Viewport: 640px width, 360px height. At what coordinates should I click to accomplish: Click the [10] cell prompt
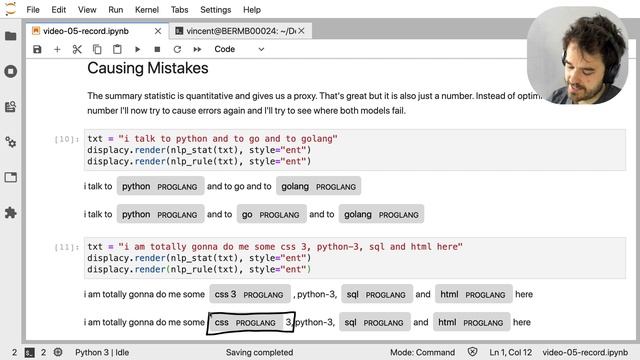(x=67, y=139)
